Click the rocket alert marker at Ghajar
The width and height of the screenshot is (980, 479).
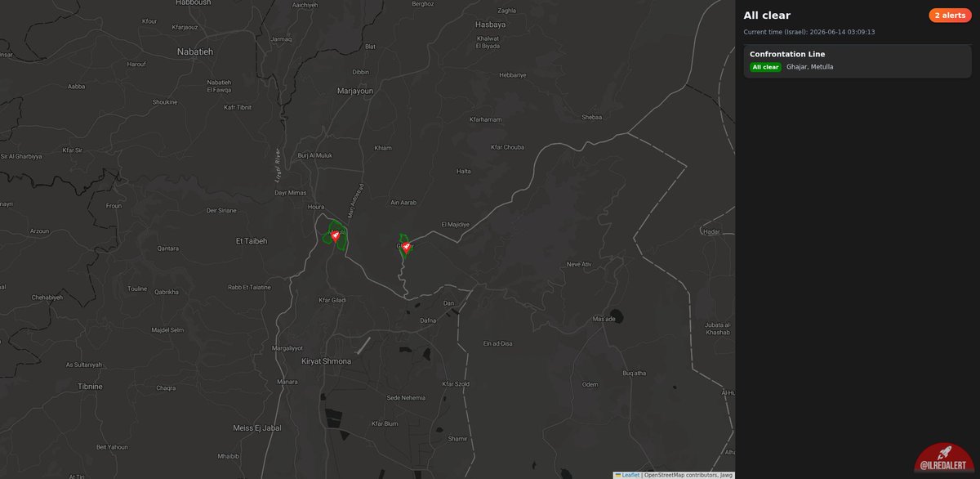point(406,246)
